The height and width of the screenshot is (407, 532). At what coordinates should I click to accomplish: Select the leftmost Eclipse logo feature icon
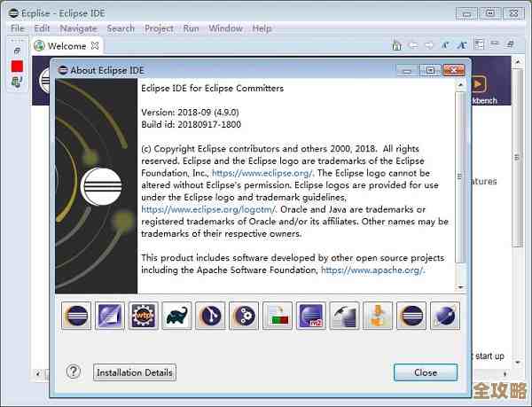(75, 315)
